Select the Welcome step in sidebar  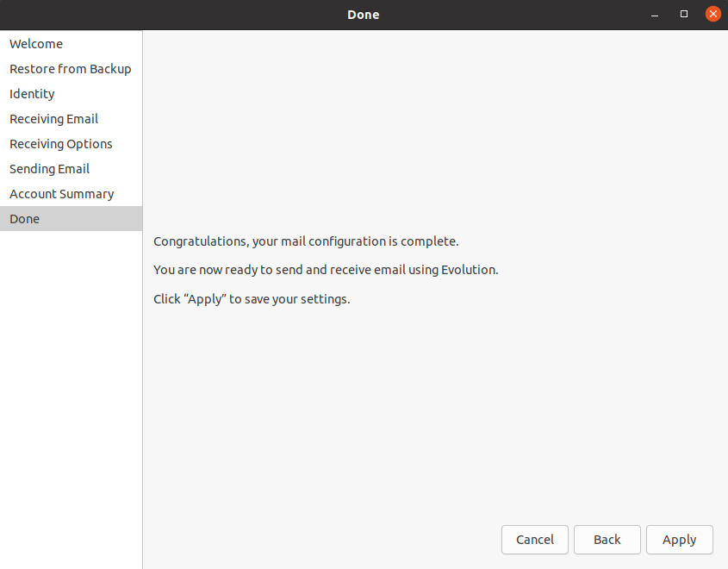tap(36, 44)
